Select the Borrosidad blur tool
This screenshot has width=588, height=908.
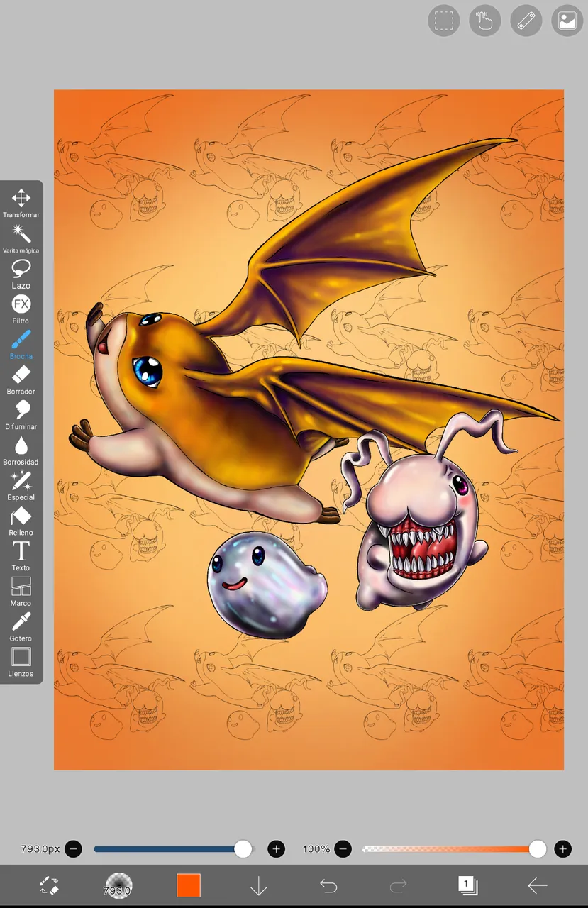tap(21, 451)
